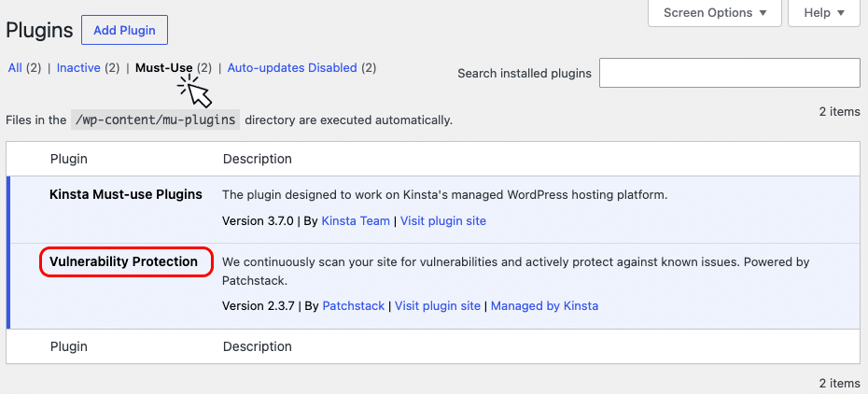Filter by Auto-updates Disabled
Screen dimensions: 868x394
[292, 68]
